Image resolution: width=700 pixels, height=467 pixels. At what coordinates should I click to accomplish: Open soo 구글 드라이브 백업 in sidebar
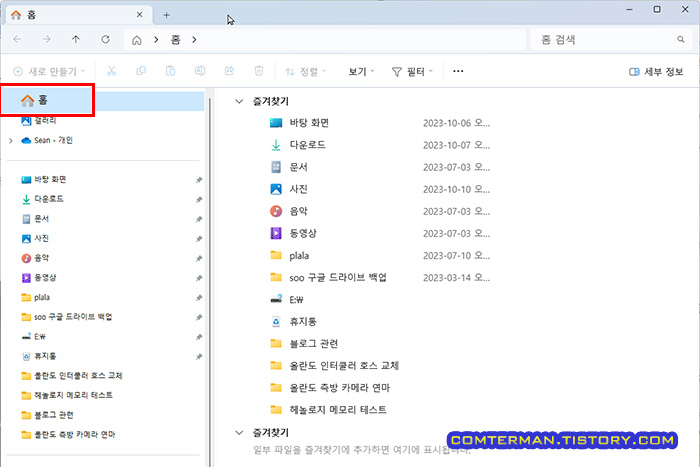pyautogui.click(x=67, y=317)
